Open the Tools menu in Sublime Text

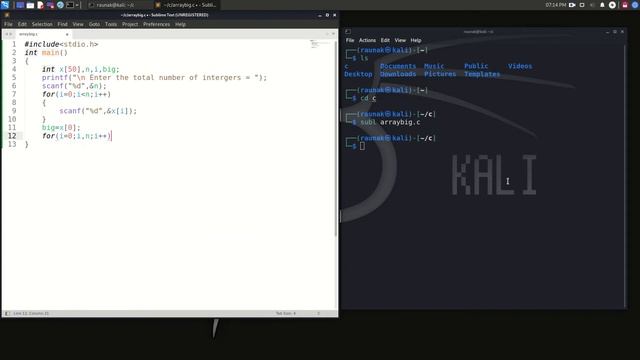111,24
